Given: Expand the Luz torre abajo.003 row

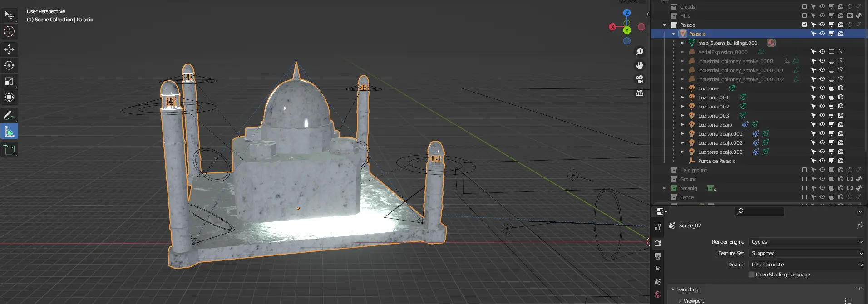Looking at the screenshot, I should tap(683, 152).
